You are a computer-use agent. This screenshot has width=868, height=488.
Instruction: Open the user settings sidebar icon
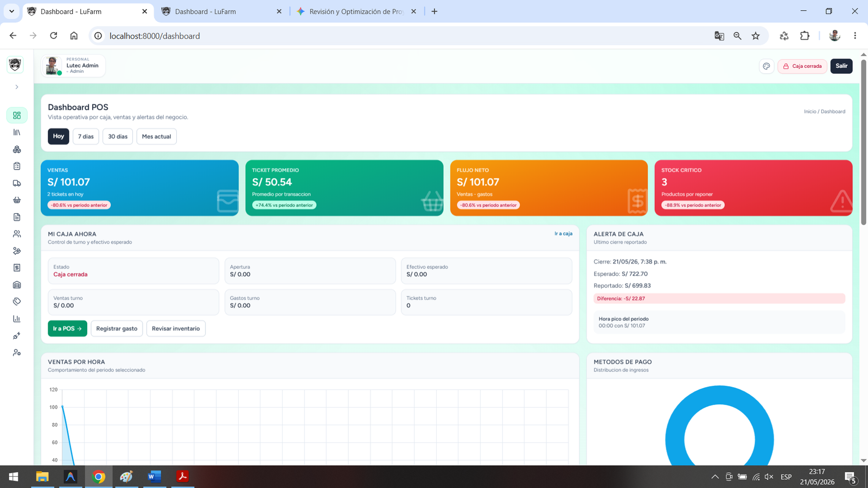point(17,352)
